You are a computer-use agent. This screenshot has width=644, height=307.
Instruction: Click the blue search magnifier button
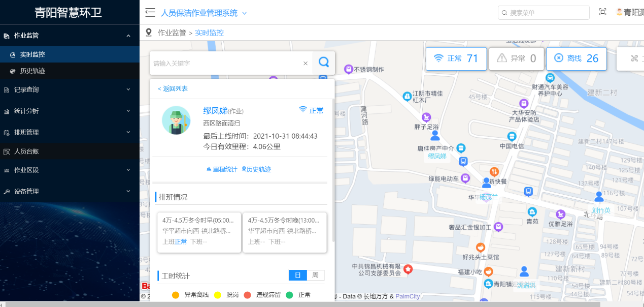coord(323,63)
